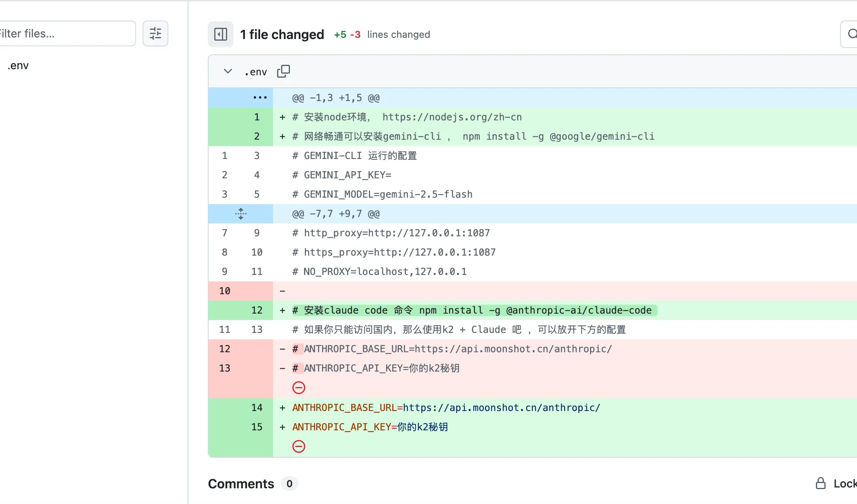Viewport: 857px width, 504px height.
Task: Copy the .env file path
Action: click(284, 71)
